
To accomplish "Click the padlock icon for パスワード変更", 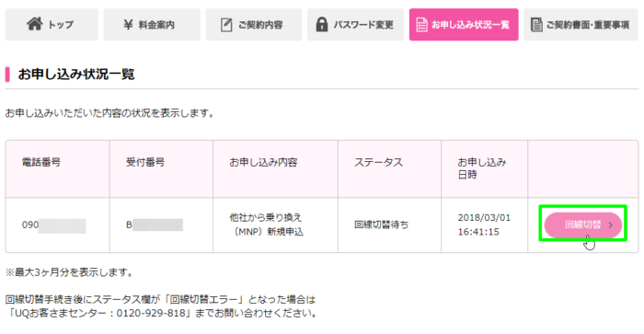I will (322, 24).
